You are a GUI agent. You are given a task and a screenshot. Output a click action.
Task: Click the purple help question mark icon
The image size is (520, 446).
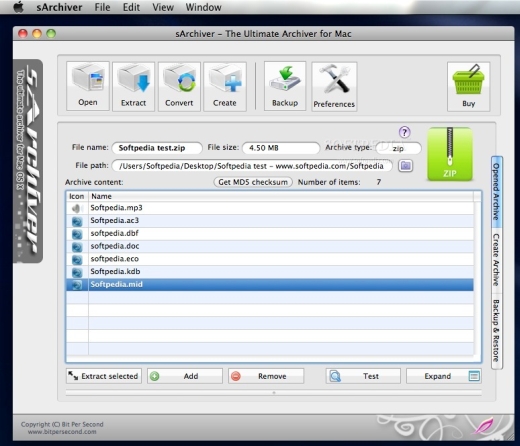pos(404,132)
